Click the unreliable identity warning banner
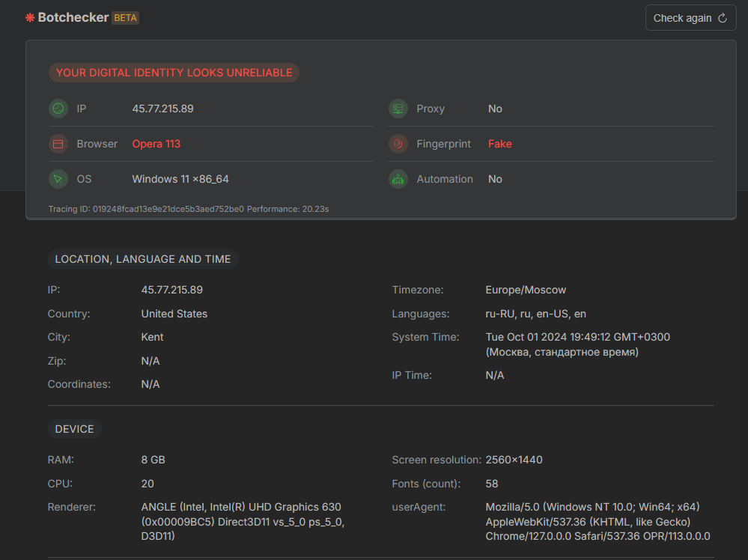Viewport: 748px width, 560px height. [x=174, y=72]
